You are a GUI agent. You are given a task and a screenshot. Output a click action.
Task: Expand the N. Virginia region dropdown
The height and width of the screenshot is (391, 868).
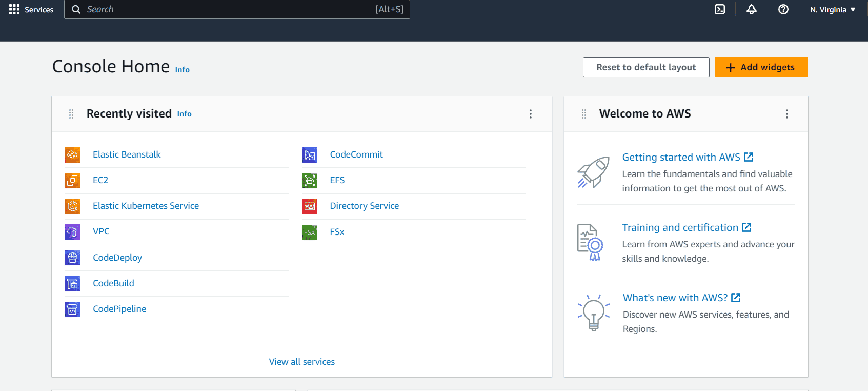[833, 10]
